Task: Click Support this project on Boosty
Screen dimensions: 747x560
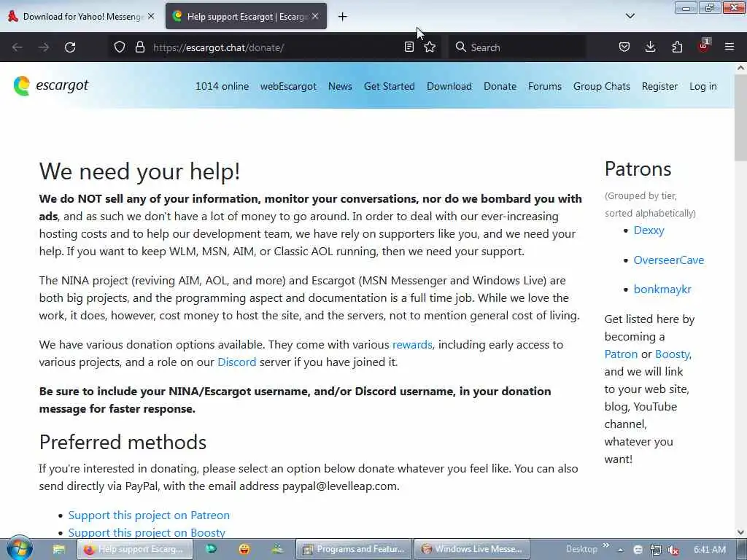Action: click(147, 532)
